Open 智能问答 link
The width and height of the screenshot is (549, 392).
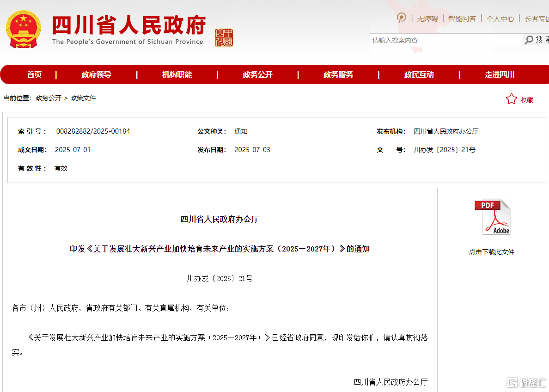tap(462, 18)
